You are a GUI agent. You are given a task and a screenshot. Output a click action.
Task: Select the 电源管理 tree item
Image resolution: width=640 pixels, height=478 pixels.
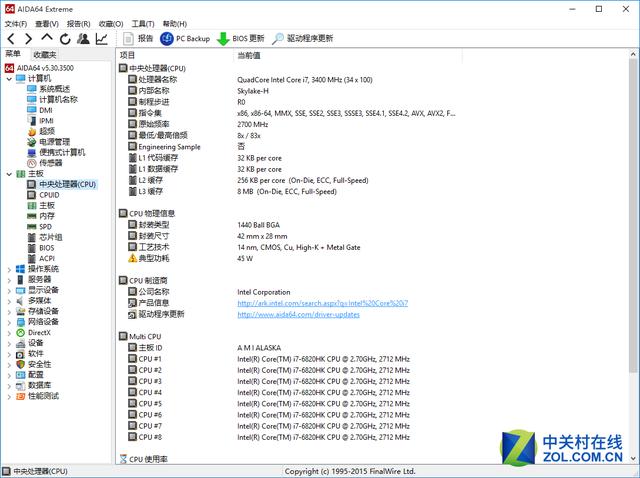[x=49, y=142]
